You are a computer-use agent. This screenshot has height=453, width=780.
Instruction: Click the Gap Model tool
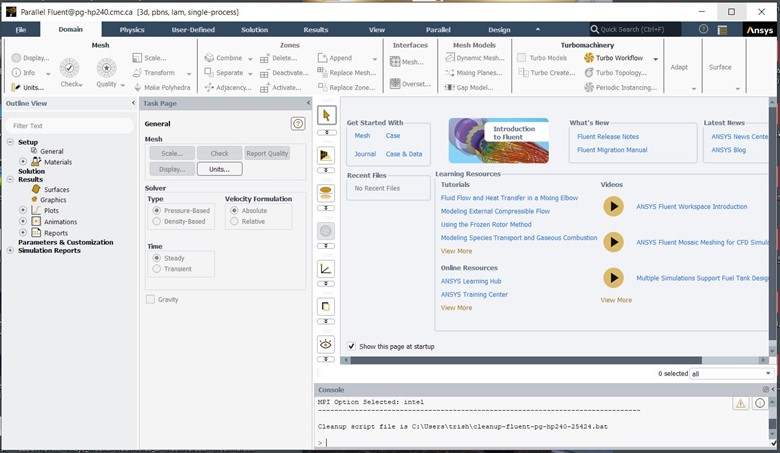[469, 88]
